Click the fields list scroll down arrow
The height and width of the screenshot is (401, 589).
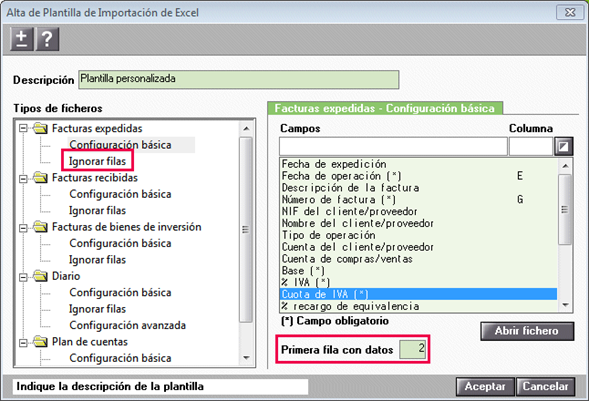point(565,305)
